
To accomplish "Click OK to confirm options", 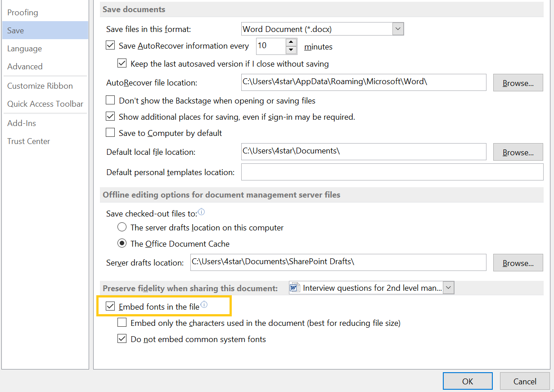I will click(x=468, y=381).
